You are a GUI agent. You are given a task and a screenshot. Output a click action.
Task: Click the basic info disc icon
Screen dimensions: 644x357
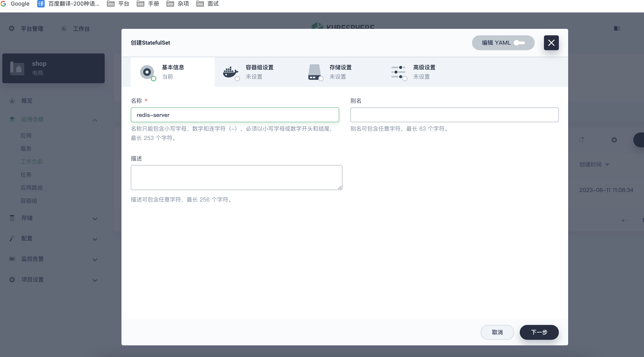tap(147, 72)
